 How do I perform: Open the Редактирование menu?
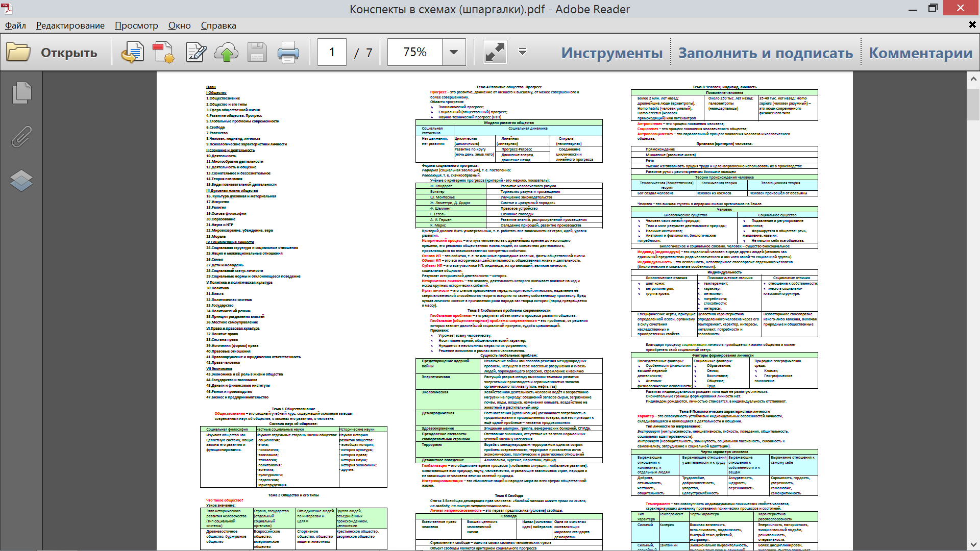coord(70,26)
